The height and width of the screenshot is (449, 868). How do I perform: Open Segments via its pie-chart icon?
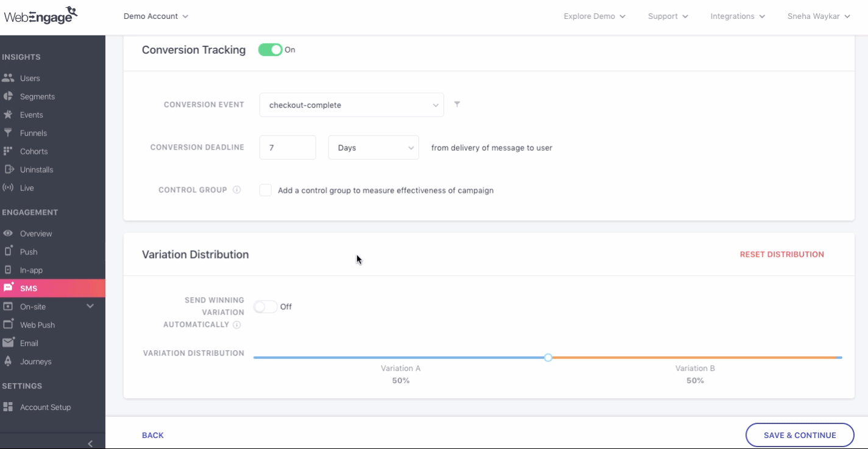(8, 96)
